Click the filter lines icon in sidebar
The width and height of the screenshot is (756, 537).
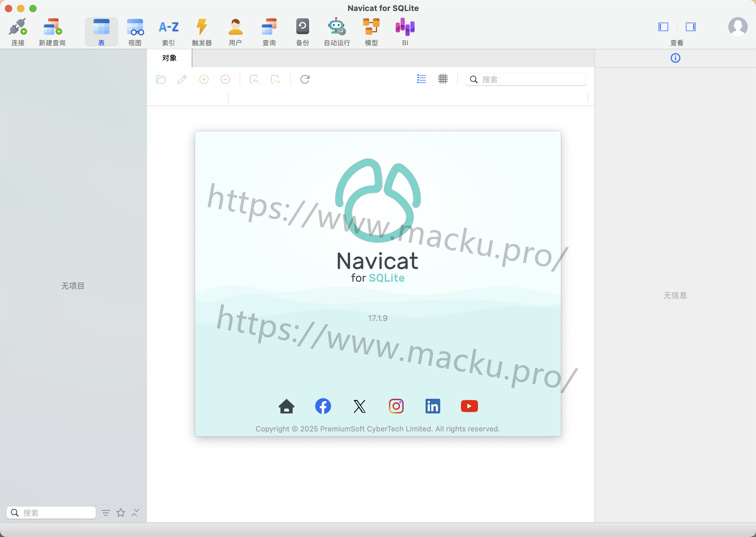[106, 513]
